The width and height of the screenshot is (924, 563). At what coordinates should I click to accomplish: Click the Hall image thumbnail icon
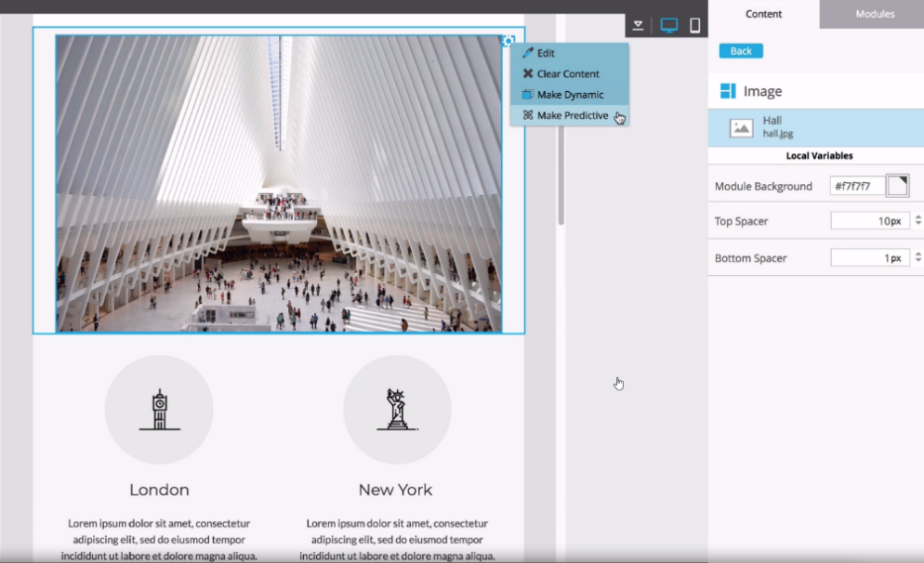(741, 128)
